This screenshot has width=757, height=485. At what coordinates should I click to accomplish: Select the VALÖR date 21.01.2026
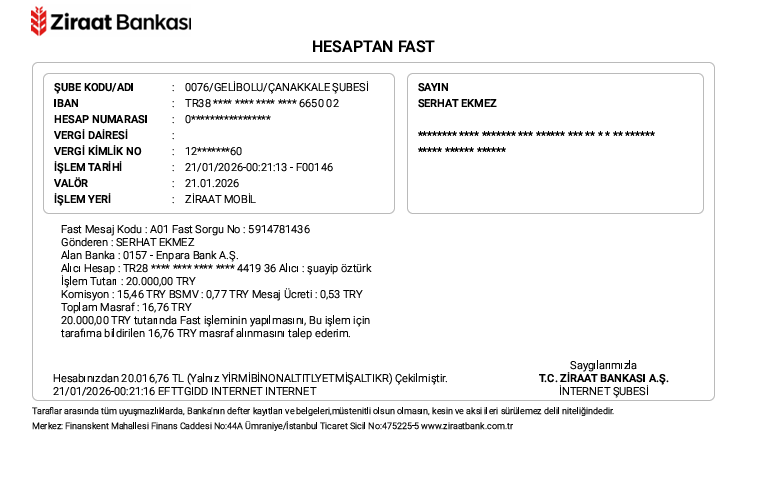[212, 183]
